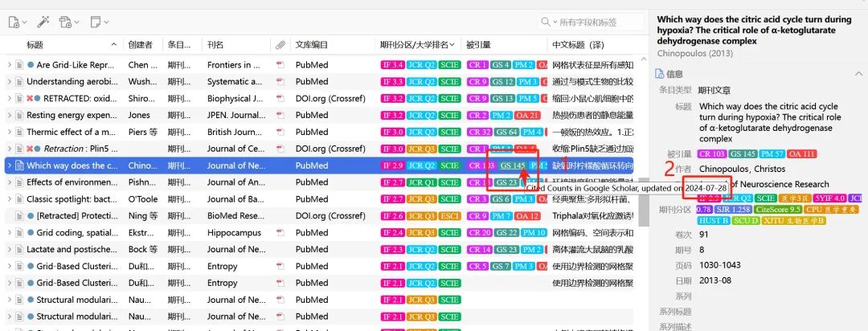Click 'OA 111' tag in info panel
This screenshot has width=868, height=331.
click(x=803, y=154)
